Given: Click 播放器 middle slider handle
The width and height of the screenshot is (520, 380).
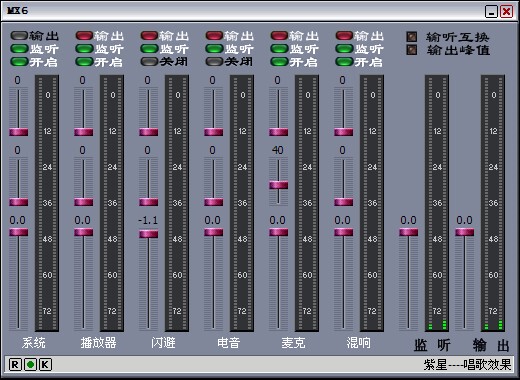Looking at the screenshot, I should (84, 202).
